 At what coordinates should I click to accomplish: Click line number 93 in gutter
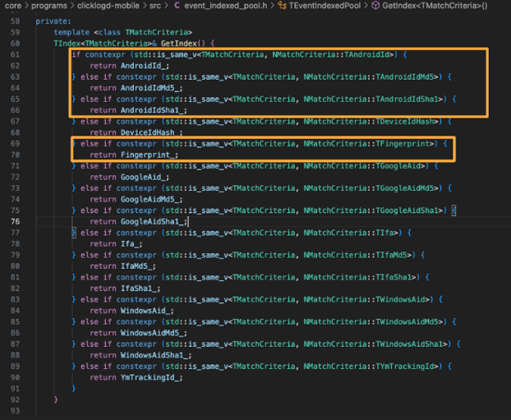(15, 410)
